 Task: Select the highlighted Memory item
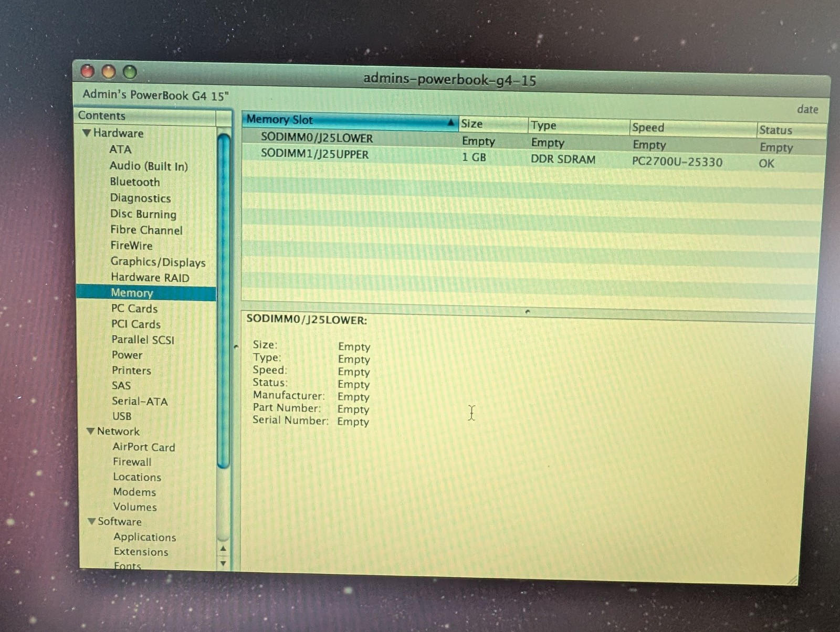[146, 293]
